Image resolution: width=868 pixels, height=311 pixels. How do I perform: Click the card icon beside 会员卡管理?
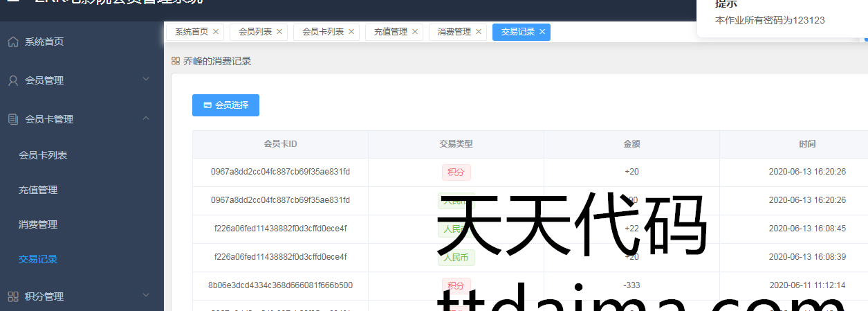pyautogui.click(x=13, y=119)
